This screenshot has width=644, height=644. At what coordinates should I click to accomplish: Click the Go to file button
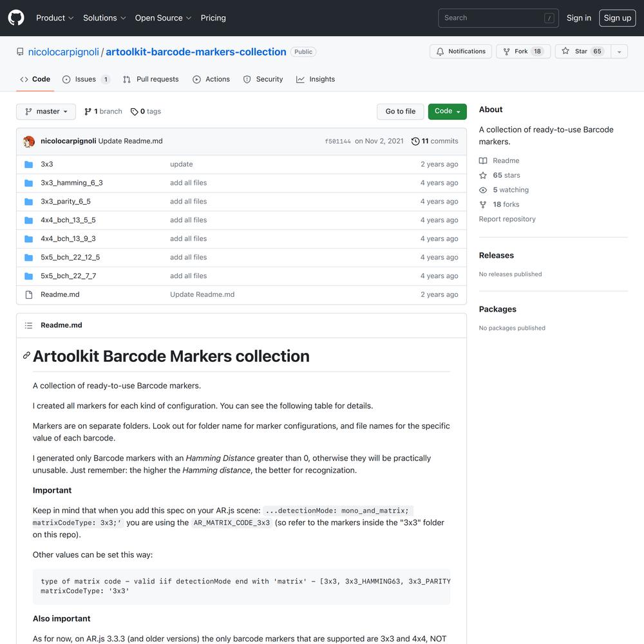(x=400, y=111)
